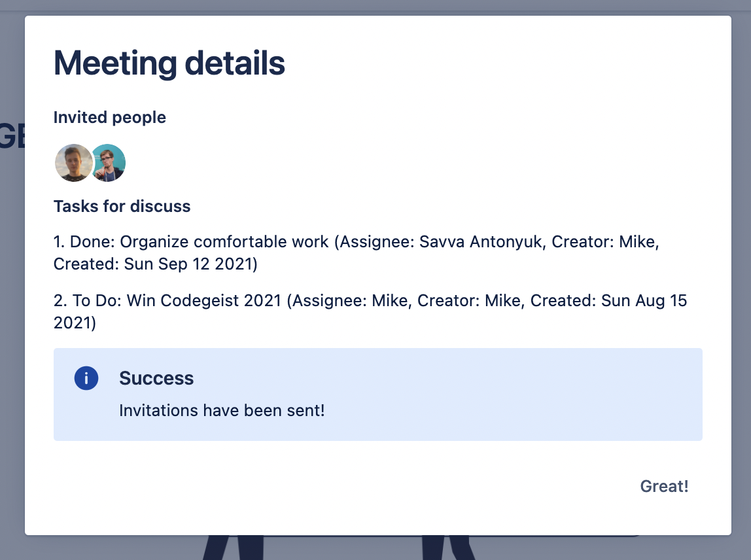Select the second avatar with teal background
This screenshot has height=560, width=751.
(x=109, y=163)
